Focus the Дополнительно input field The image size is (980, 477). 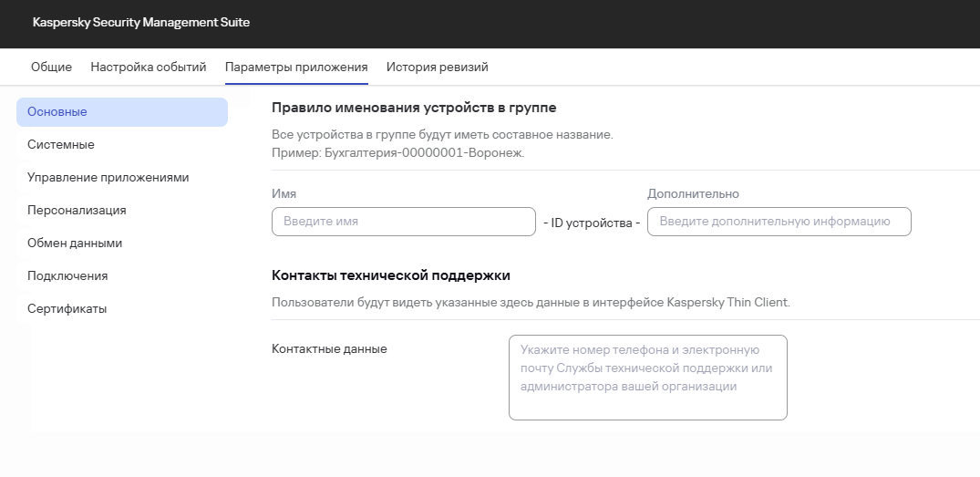(x=779, y=222)
